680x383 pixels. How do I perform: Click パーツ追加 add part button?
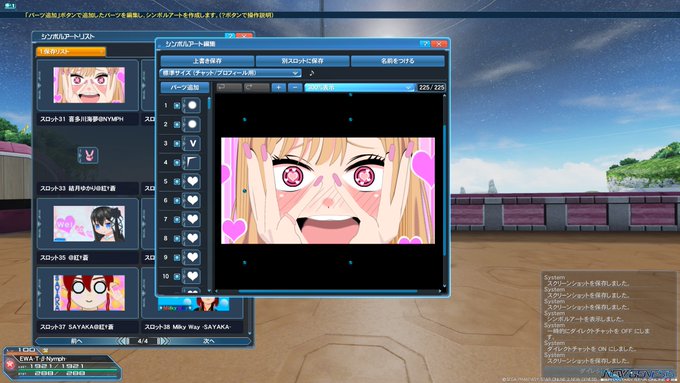pos(185,88)
